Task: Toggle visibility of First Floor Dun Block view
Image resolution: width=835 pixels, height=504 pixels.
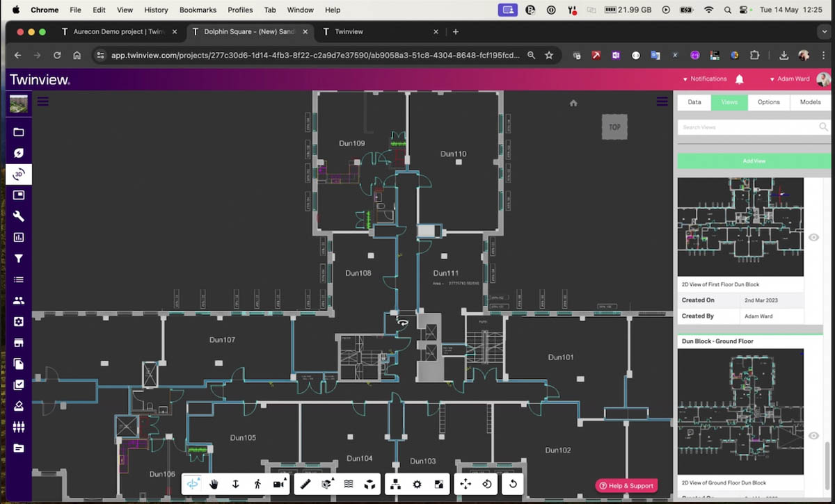Action: click(x=814, y=237)
